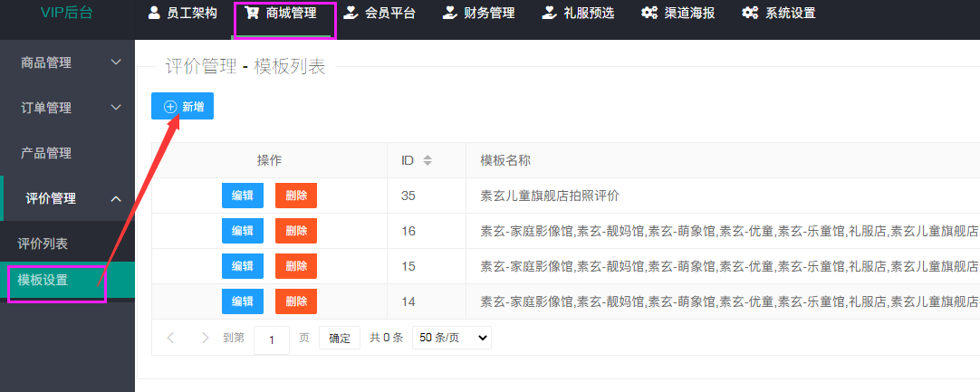Image resolution: width=980 pixels, height=392 pixels.
Task: Click the gears icon next to 渠道海报
Action: [649, 14]
